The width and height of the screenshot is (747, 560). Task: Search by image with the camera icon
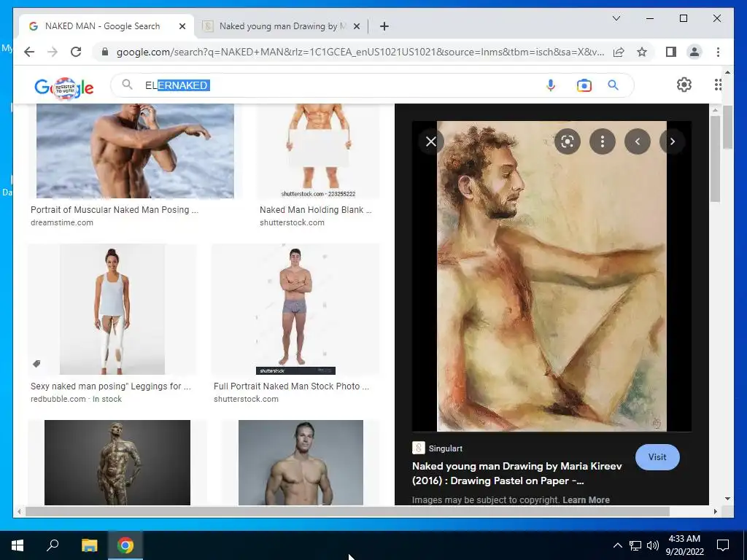584,85
